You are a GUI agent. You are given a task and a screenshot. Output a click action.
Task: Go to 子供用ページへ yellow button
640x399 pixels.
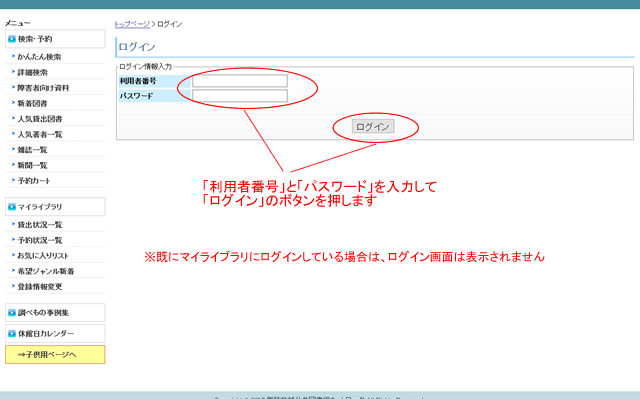click(x=55, y=355)
